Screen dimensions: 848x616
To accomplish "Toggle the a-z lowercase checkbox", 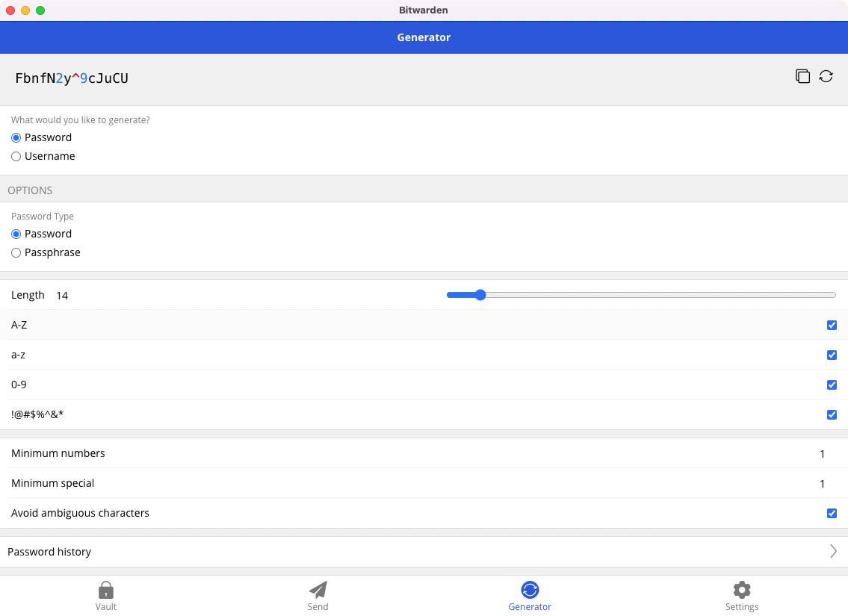I will coord(832,355).
